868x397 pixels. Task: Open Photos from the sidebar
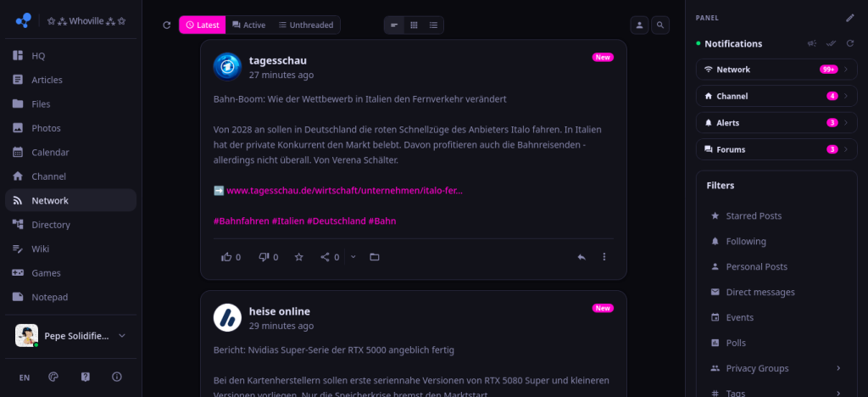[71, 128]
